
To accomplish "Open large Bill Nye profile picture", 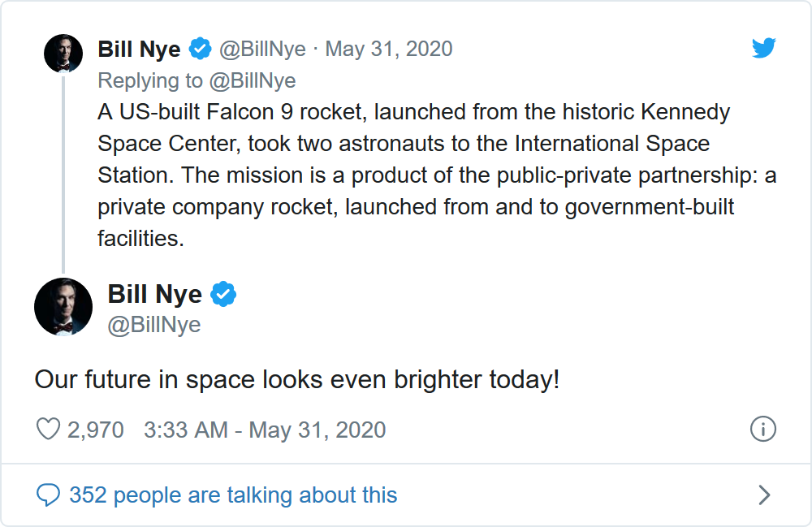I will point(63,307).
